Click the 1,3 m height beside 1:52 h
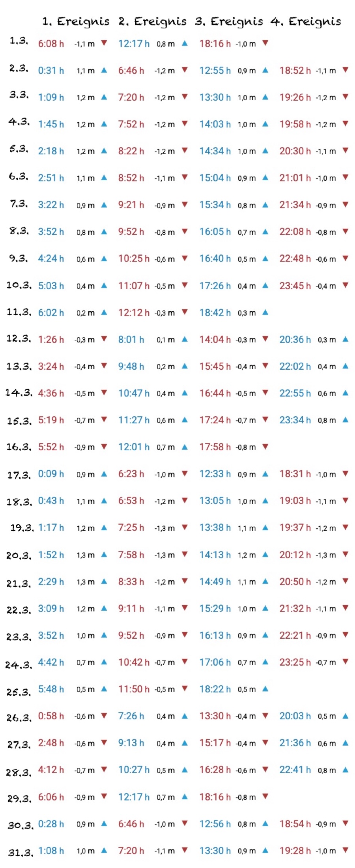Viewport: 355px width, 868px height. [x=86, y=555]
